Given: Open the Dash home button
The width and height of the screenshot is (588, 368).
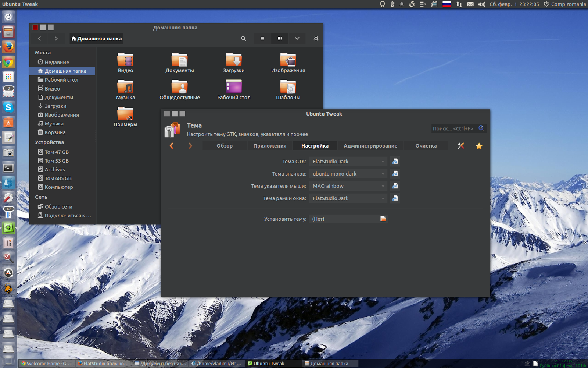Looking at the screenshot, I should [x=8, y=17].
